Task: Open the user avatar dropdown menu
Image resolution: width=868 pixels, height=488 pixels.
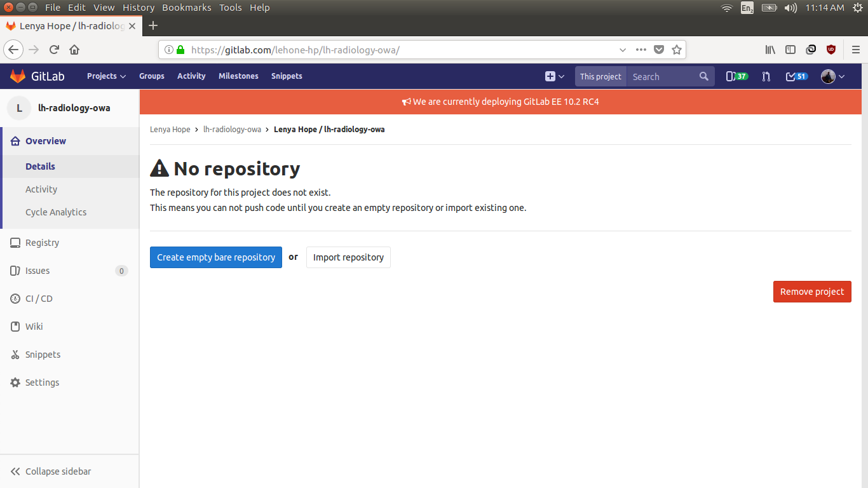Action: click(x=832, y=76)
